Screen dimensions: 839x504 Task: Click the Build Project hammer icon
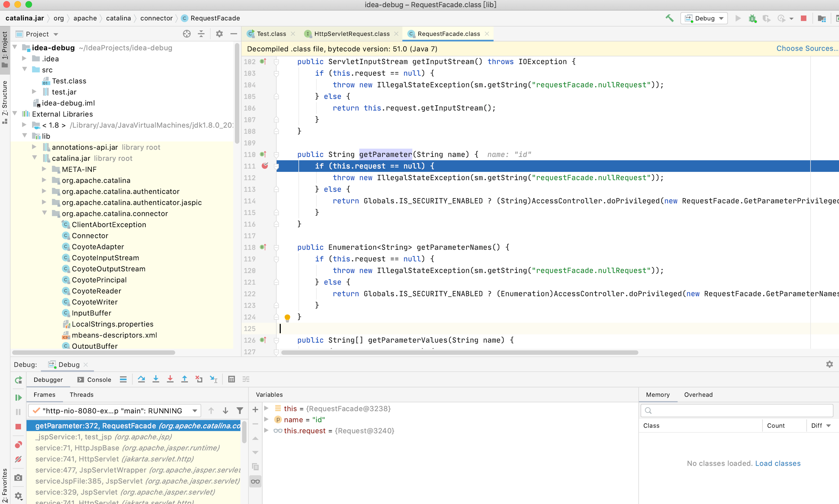(669, 18)
